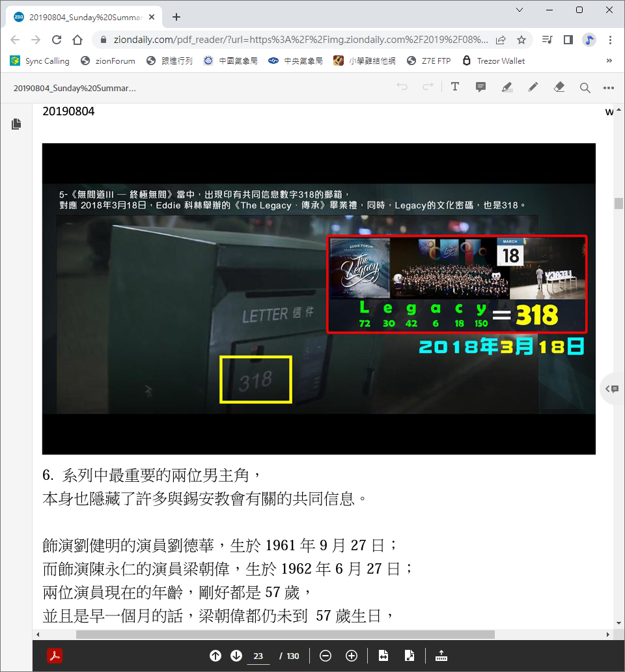Screen dimensions: 625x672
Task: Bookmark this page with the star icon
Action: point(521,40)
